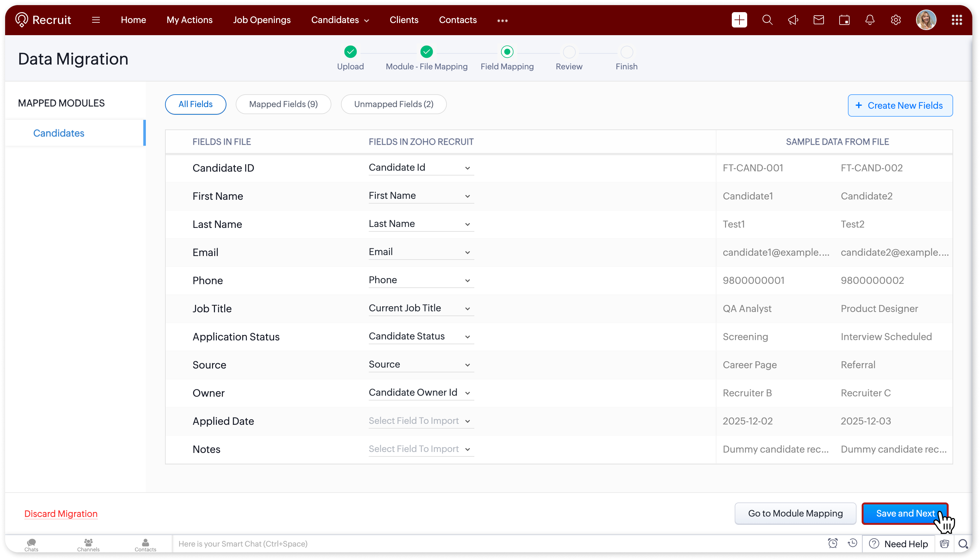The image size is (980, 560).
Task: Open the Notes Select Field To Import dropdown
Action: point(421,449)
